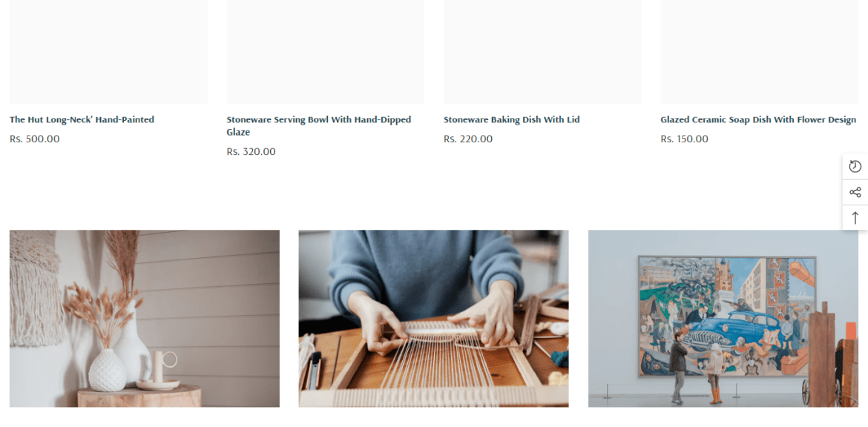The image size is (868, 427).
Task: Select the Stoneware Serving Bowl image placeholder
Action: tap(326, 51)
